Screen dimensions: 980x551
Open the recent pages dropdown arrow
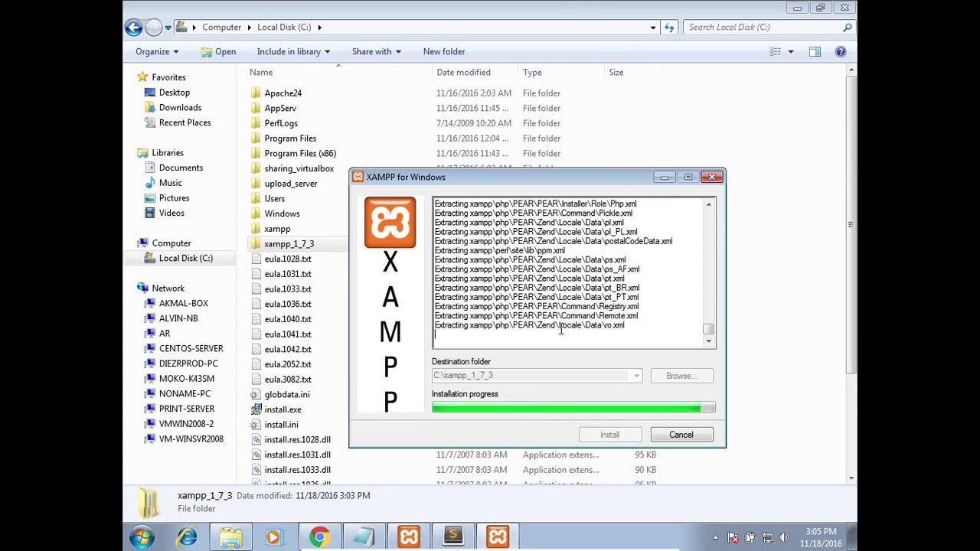(168, 27)
